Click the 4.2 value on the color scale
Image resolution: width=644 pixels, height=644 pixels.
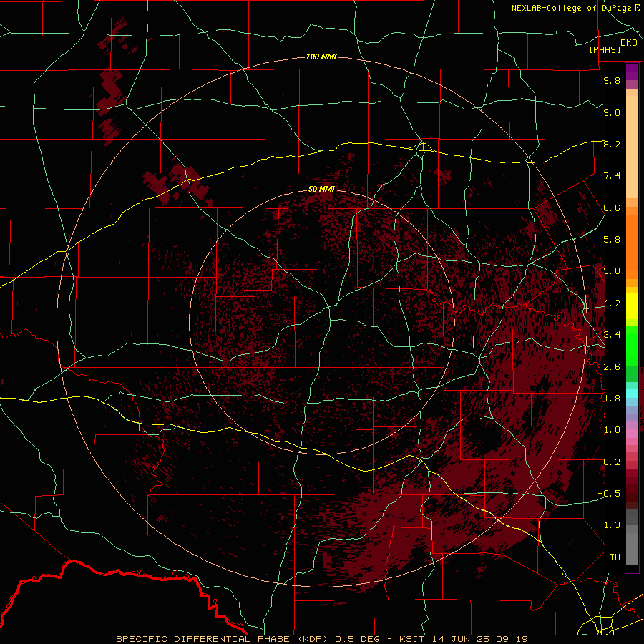(x=612, y=303)
